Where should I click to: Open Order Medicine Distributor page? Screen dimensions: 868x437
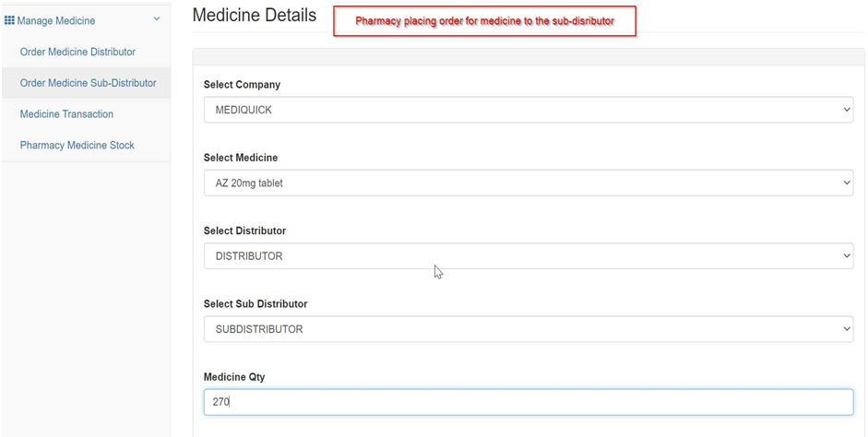click(x=77, y=52)
